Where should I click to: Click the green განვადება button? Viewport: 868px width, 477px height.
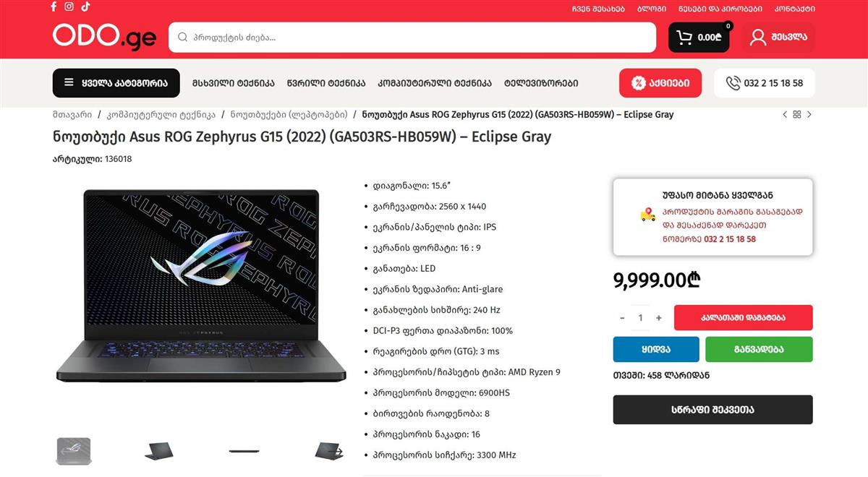[759, 349]
